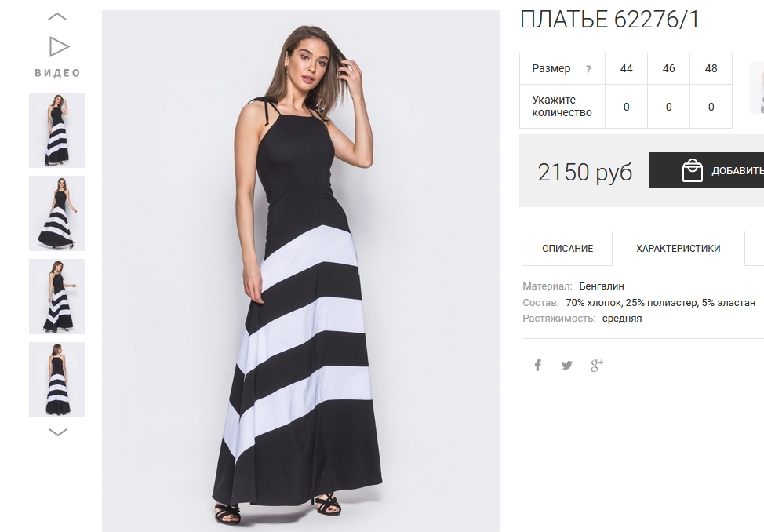764x532 pixels.
Task: Click the Добавить add-to-cart button
Action: pyautogui.click(x=707, y=170)
